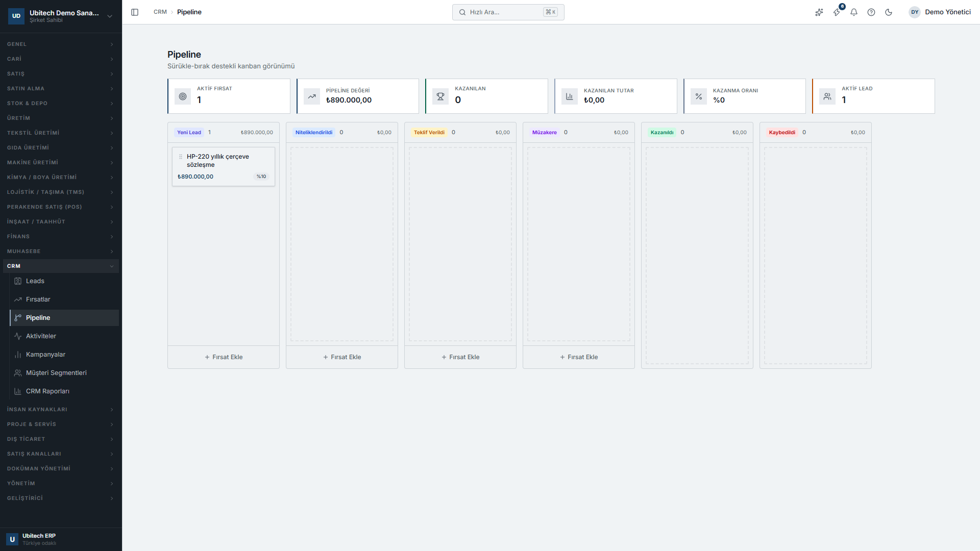The image size is (980, 551).
Task: Click the CRM breadcrumb link
Action: point(160,12)
